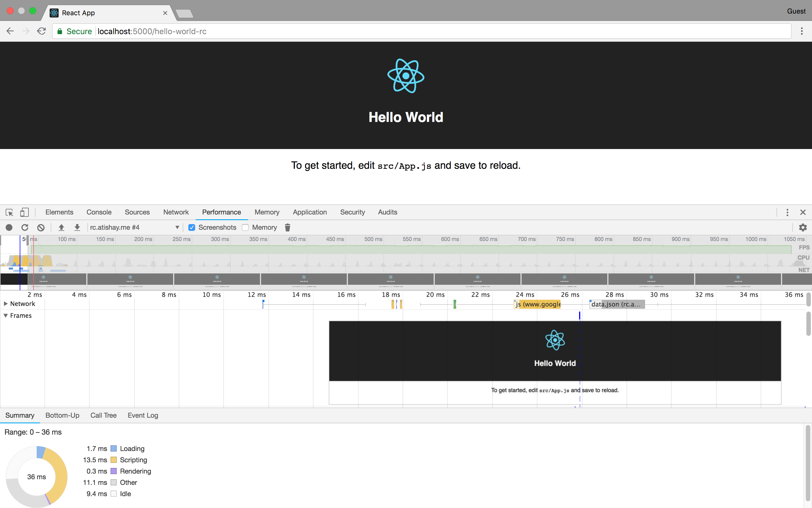Go back with the browser back arrow
The image size is (812, 508).
point(10,31)
